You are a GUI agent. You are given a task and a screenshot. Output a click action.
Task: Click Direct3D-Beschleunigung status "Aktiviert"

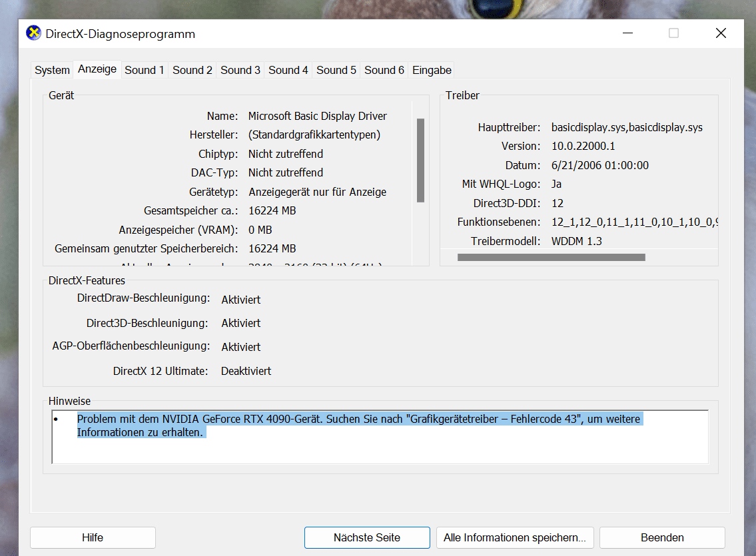click(241, 324)
